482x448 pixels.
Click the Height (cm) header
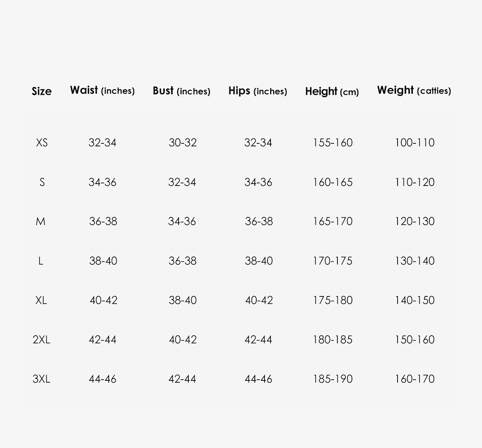tap(332, 91)
